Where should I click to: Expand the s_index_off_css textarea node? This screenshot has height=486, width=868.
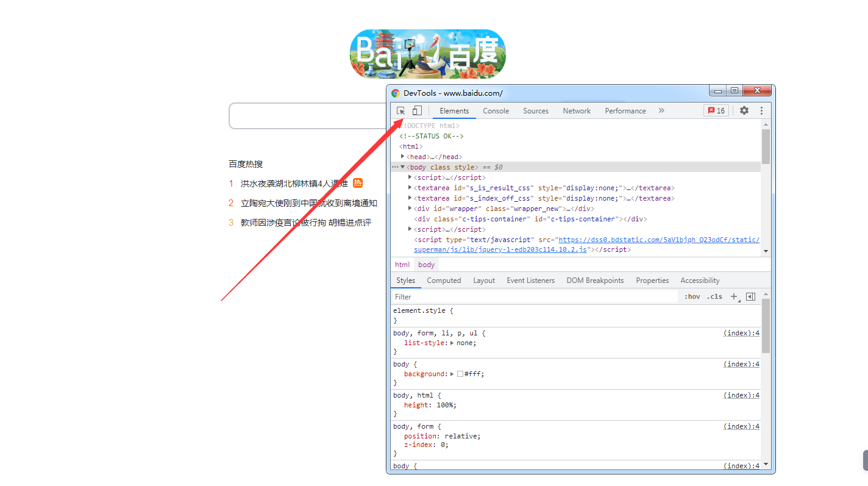pyautogui.click(x=410, y=198)
